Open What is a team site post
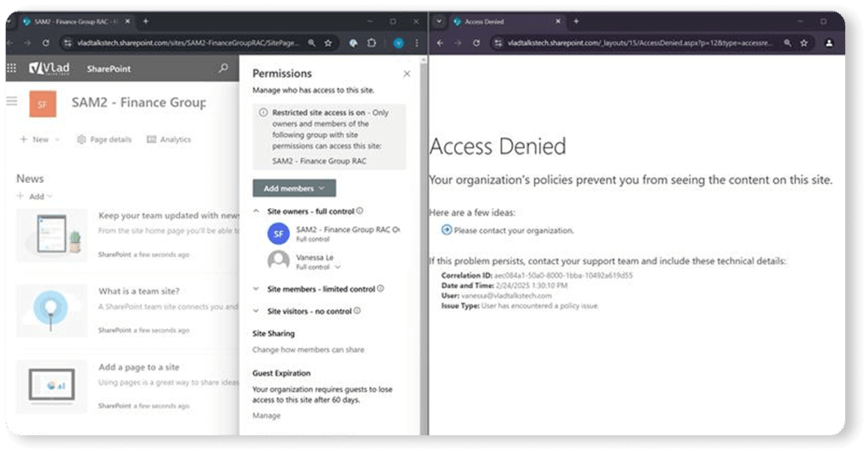The width and height of the screenshot is (868, 453). [139, 291]
